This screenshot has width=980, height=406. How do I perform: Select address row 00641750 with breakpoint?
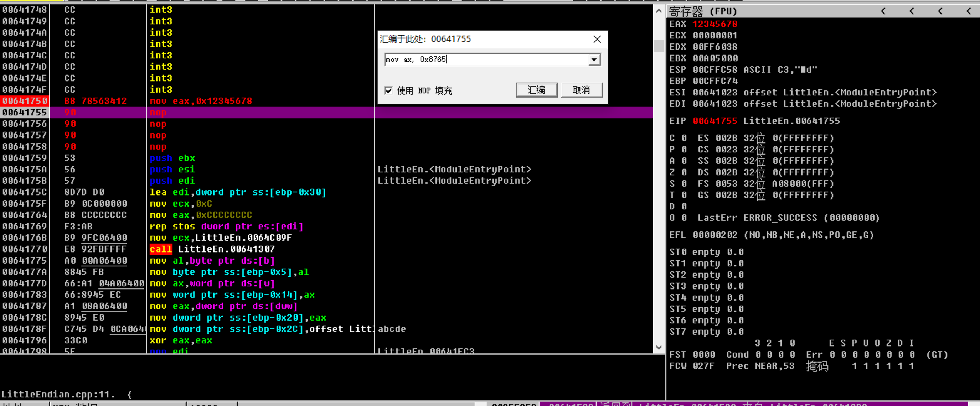pos(25,101)
